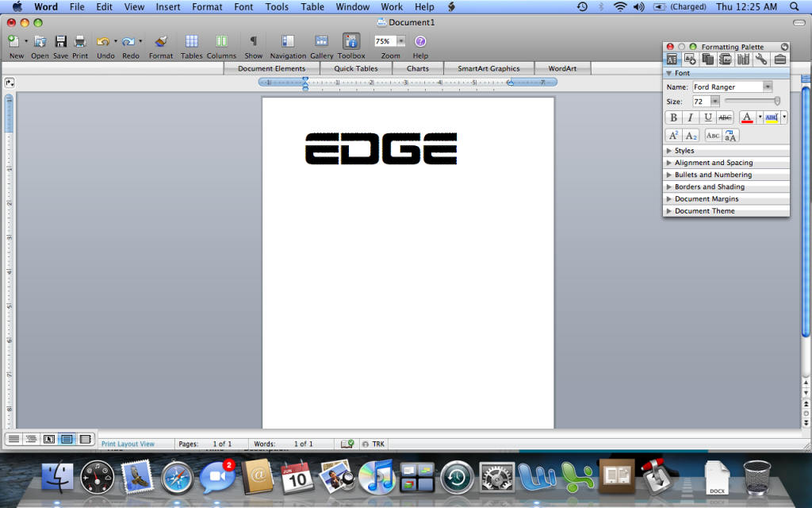Toggle Strikethrough formatting in palette

[x=725, y=117]
